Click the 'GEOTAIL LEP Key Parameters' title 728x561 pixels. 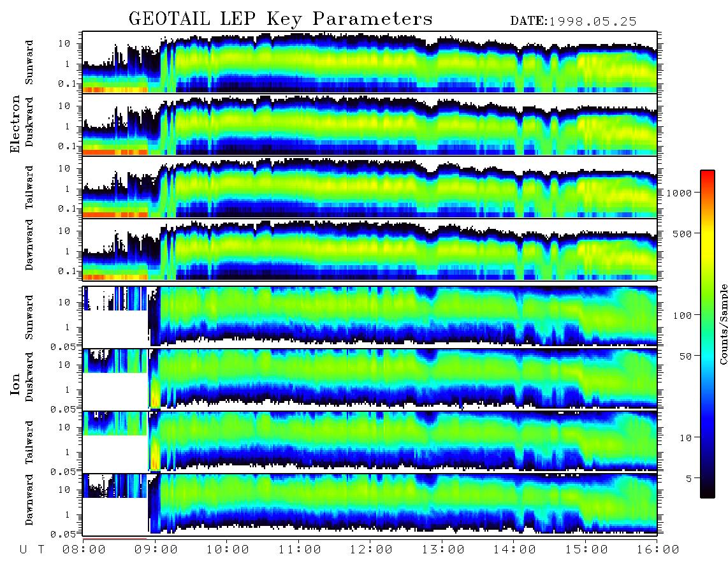click(280, 19)
